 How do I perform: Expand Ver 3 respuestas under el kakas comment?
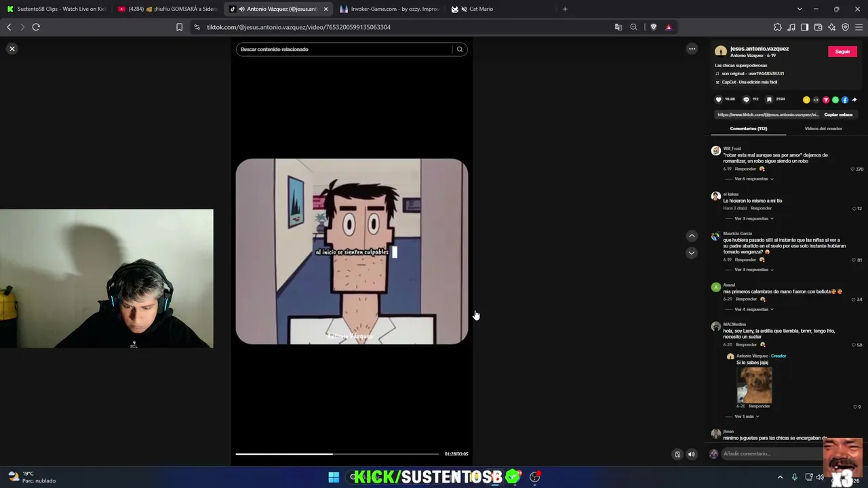(x=753, y=219)
